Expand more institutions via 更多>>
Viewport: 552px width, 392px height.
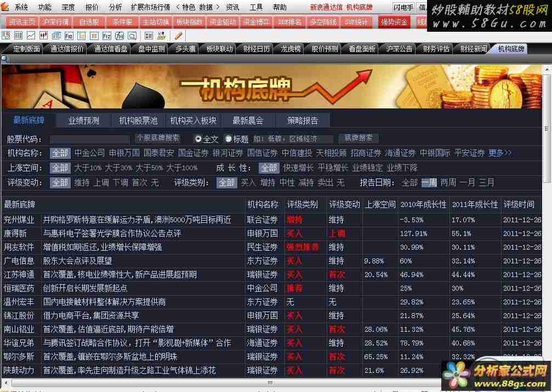point(500,153)
